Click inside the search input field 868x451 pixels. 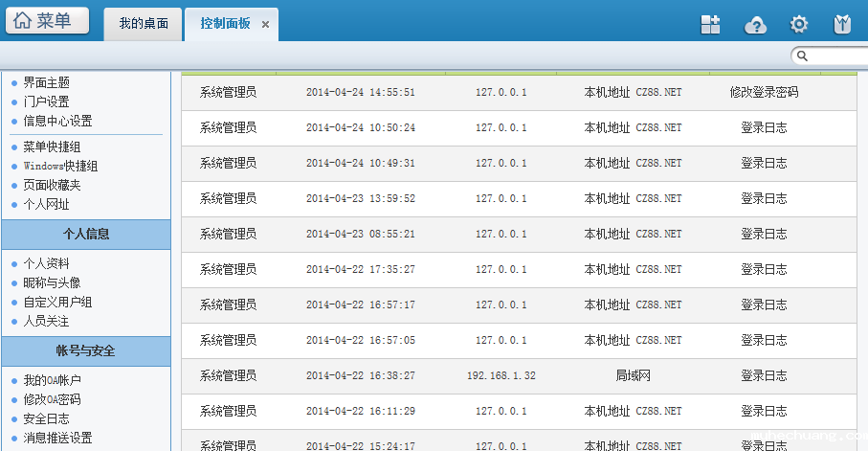coord(839,56)
